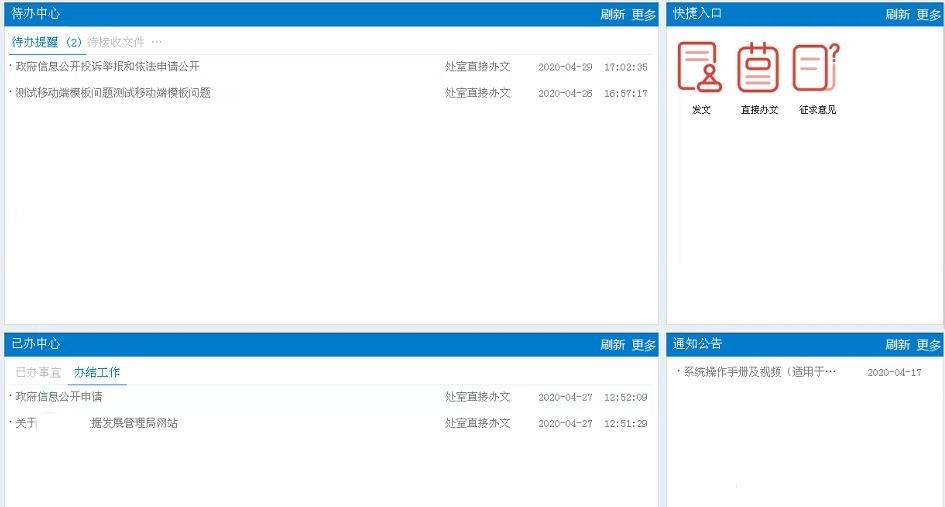
Task: Refresh the 待办中心 panel
Action: coord(612,14)
